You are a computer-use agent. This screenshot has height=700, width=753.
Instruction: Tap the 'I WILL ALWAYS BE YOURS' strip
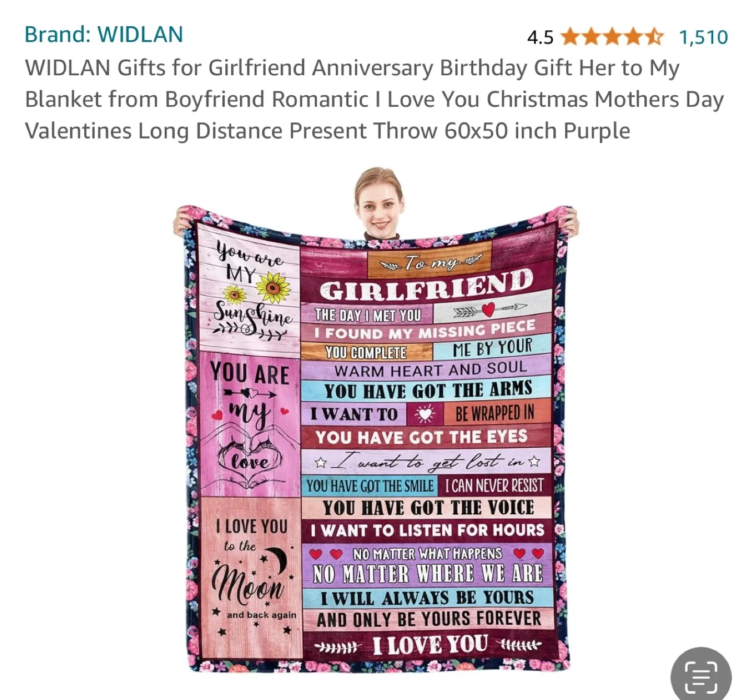(x=427, y=597)
